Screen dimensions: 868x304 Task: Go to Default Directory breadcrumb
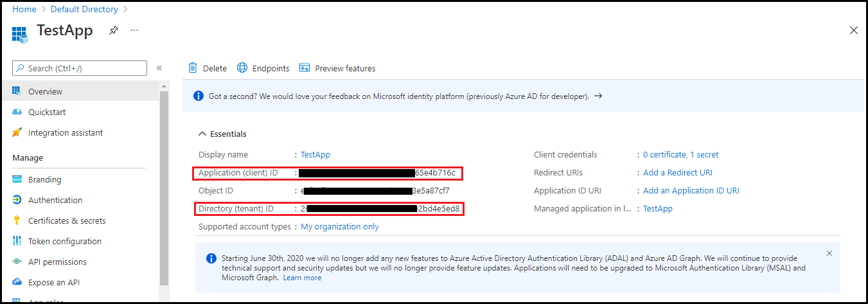coord(84,9)
